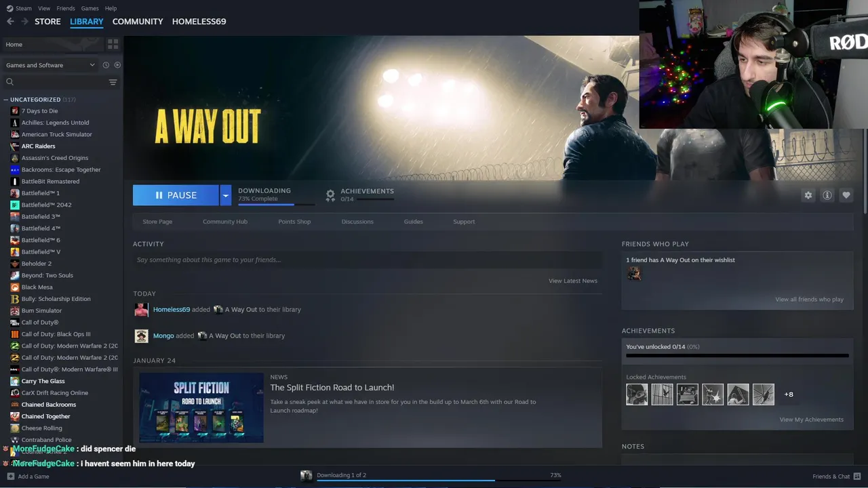Screen dimensions: 868x488
Task: Open Cheese Rolling library entry
Action: (41, 428)
